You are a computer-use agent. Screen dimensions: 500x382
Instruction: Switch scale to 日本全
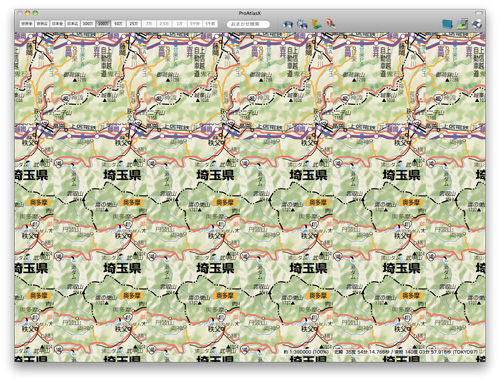(58, 24)
